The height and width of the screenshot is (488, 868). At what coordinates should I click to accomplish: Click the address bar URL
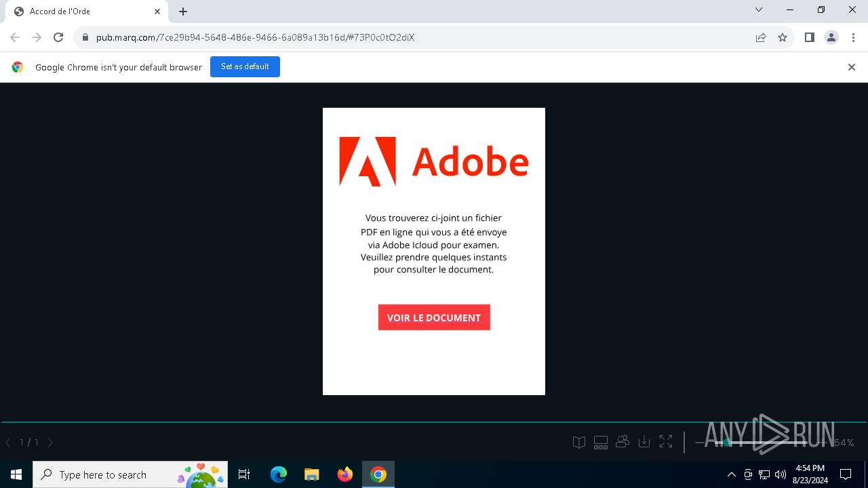(x=255, y=37)
